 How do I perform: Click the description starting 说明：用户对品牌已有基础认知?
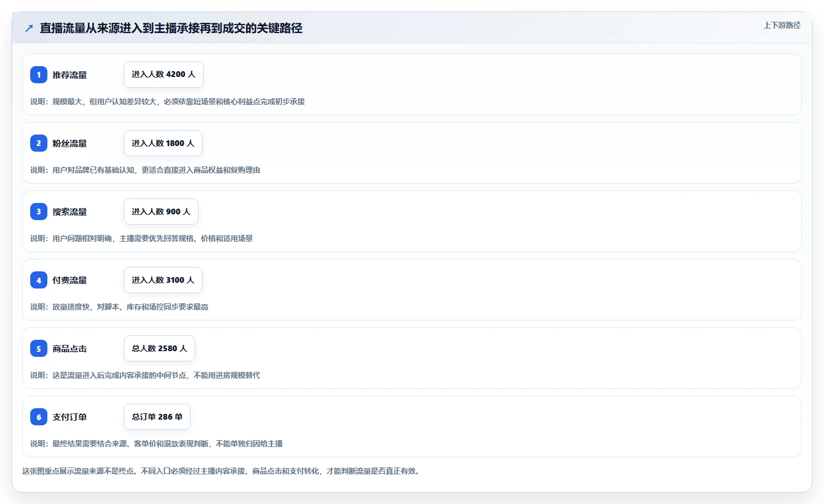(145, 170)
